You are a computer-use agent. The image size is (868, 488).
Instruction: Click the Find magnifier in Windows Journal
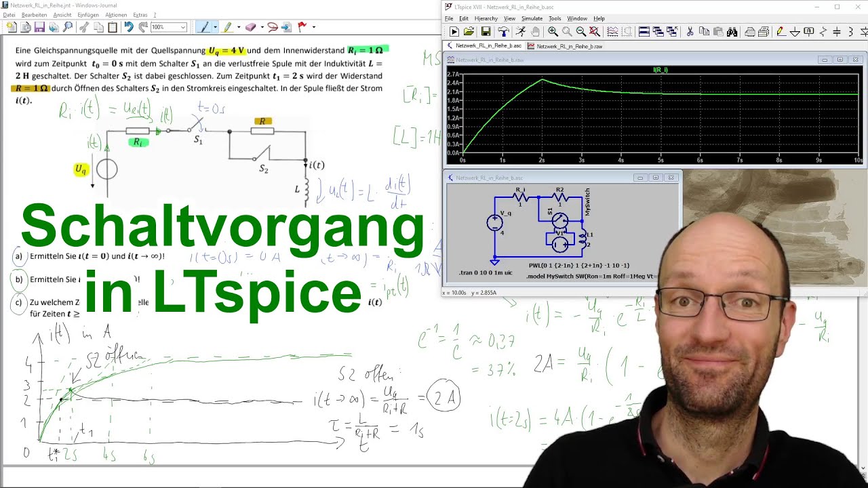pyautogui.click(x=67, y=27)
